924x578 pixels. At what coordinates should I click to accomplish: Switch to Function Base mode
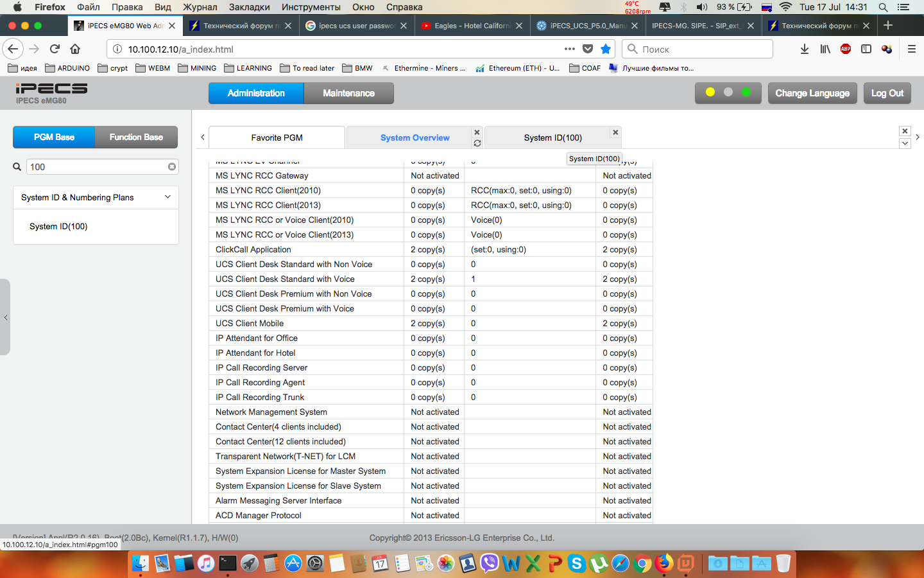click(136, 137)
